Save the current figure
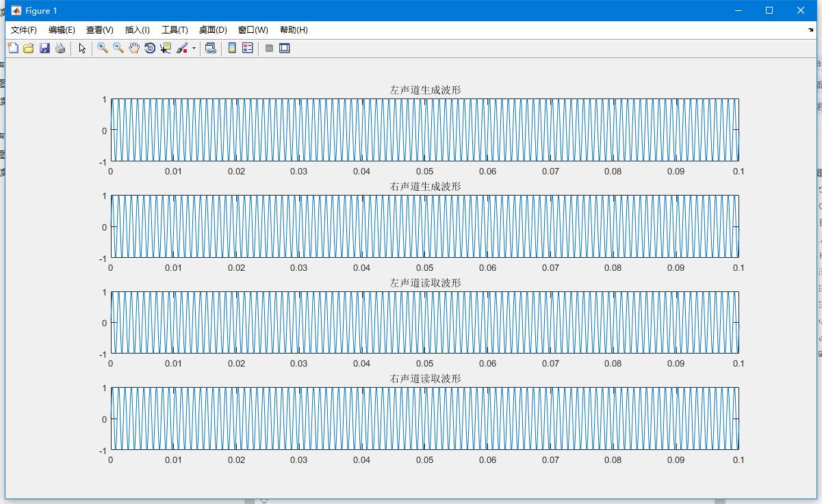Viewport: 822px width, 504px height. 45,48
